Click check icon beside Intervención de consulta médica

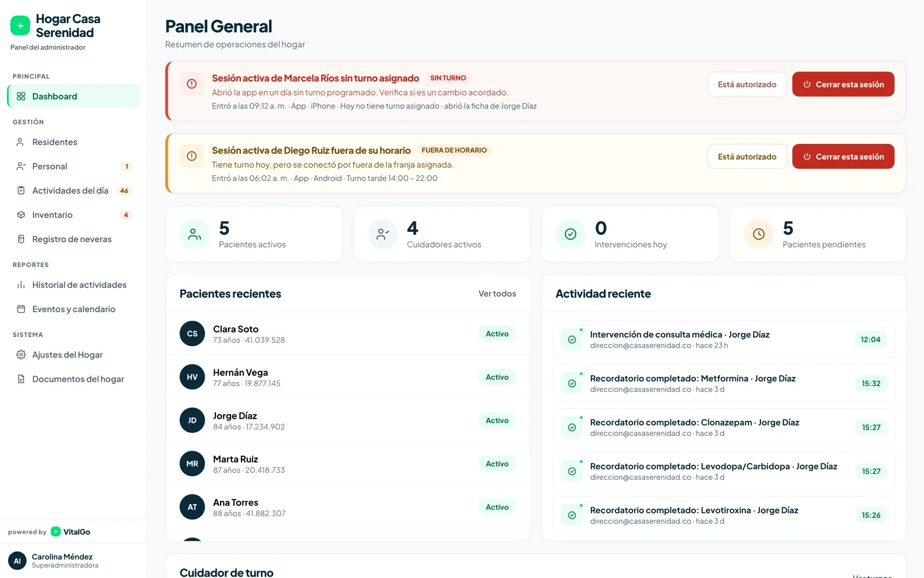572,339
